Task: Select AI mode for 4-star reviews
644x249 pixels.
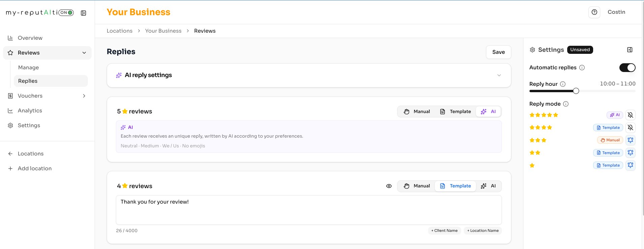Action: (488, 186)
